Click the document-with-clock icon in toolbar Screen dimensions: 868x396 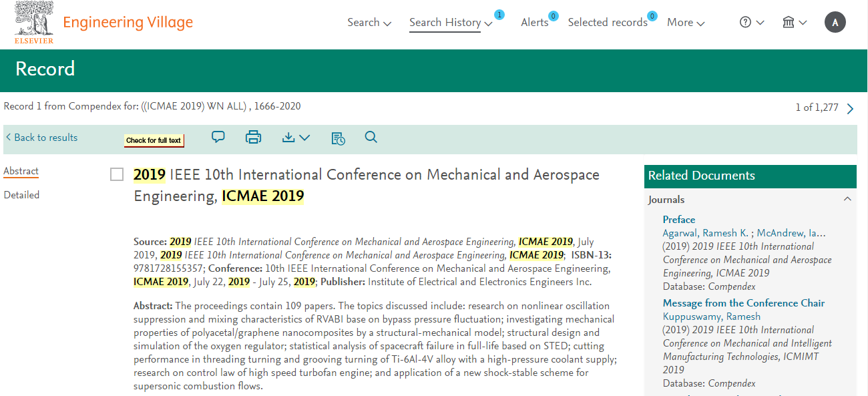click(x=338, y=138)
